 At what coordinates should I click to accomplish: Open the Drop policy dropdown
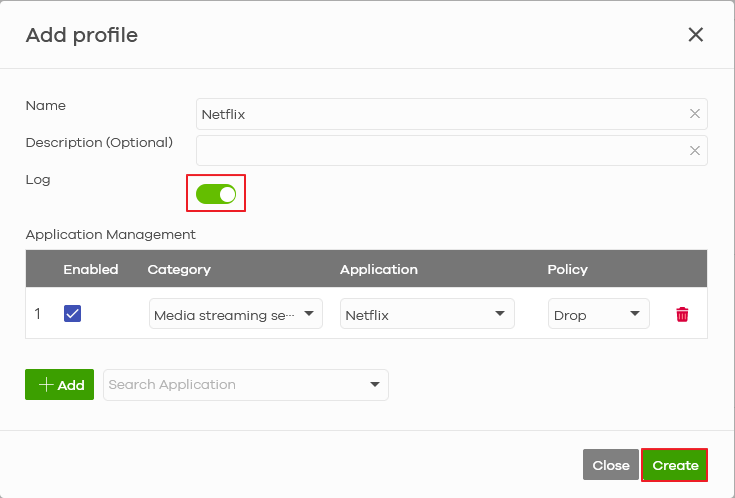click(x=598, y=315)
